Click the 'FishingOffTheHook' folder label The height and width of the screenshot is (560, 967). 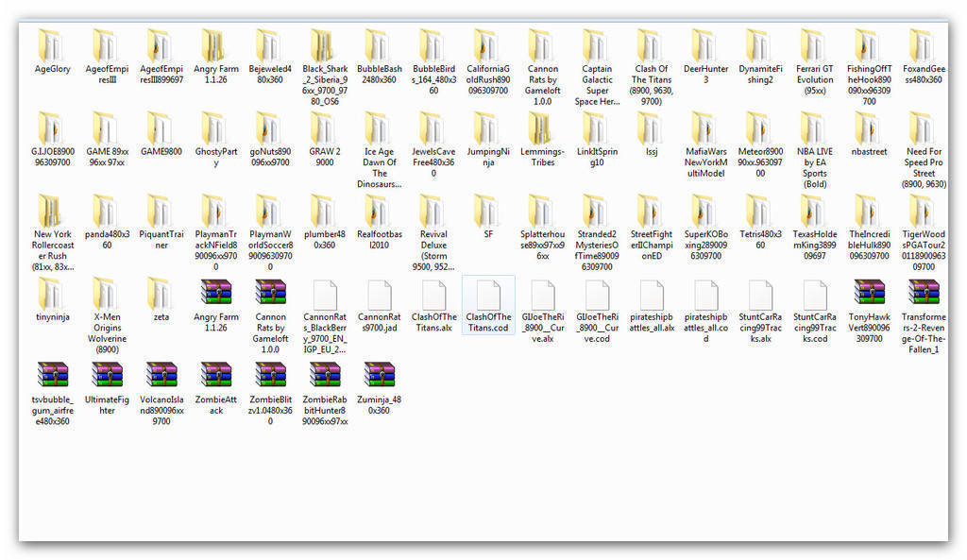tap(869, 85)
